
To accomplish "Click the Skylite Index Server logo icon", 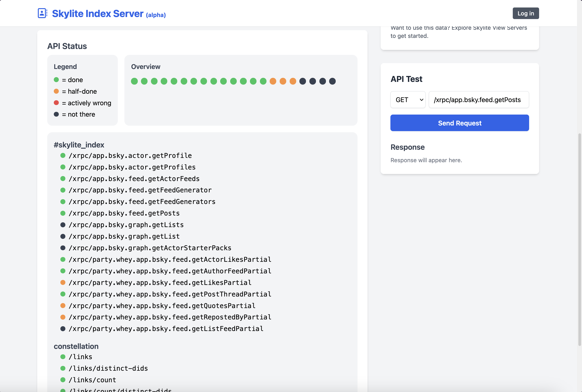I will coord(42,13).
